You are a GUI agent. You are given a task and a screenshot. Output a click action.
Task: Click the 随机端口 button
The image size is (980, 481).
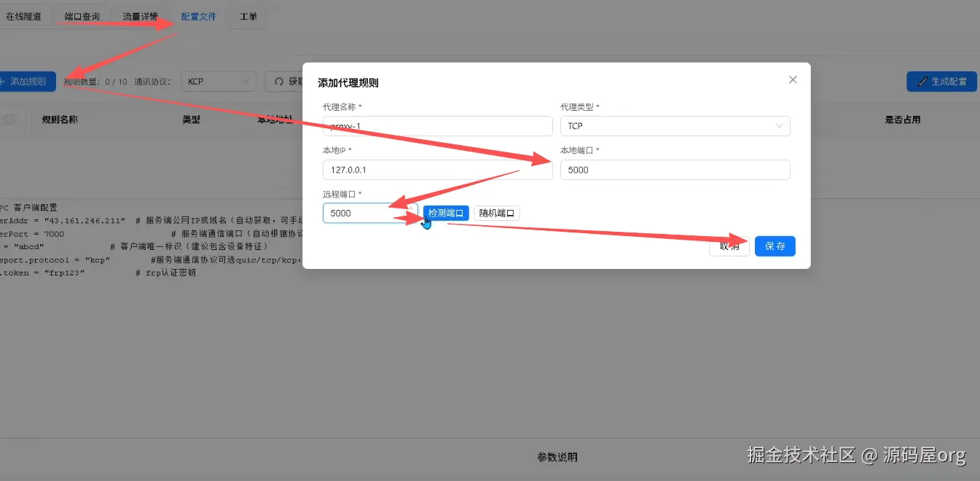(497, 214)
